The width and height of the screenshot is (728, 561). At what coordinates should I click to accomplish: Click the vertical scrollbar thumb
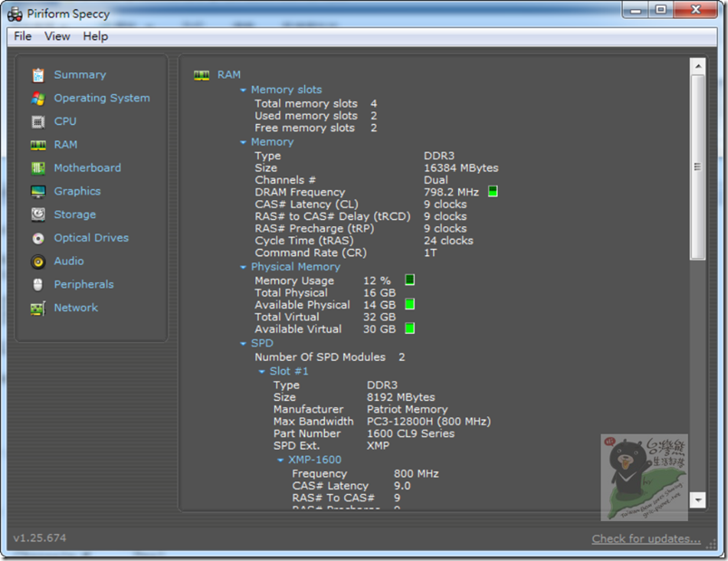point(698,167)
